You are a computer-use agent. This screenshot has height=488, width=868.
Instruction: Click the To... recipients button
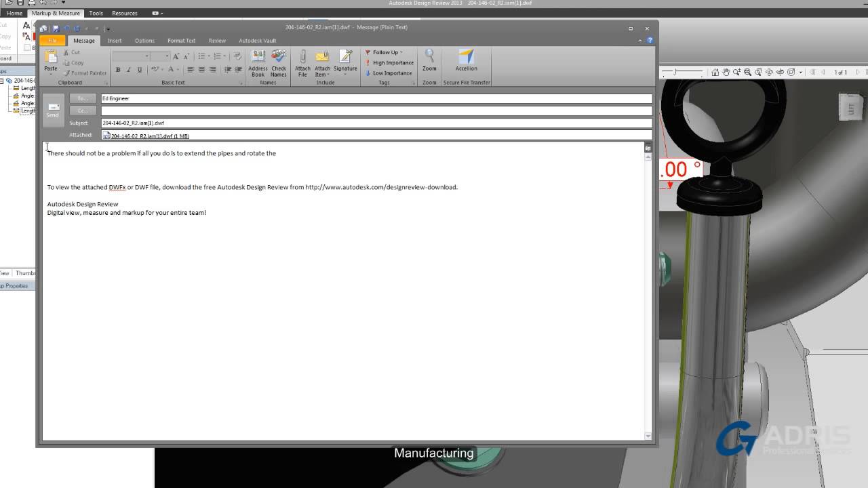click(83, 98)
